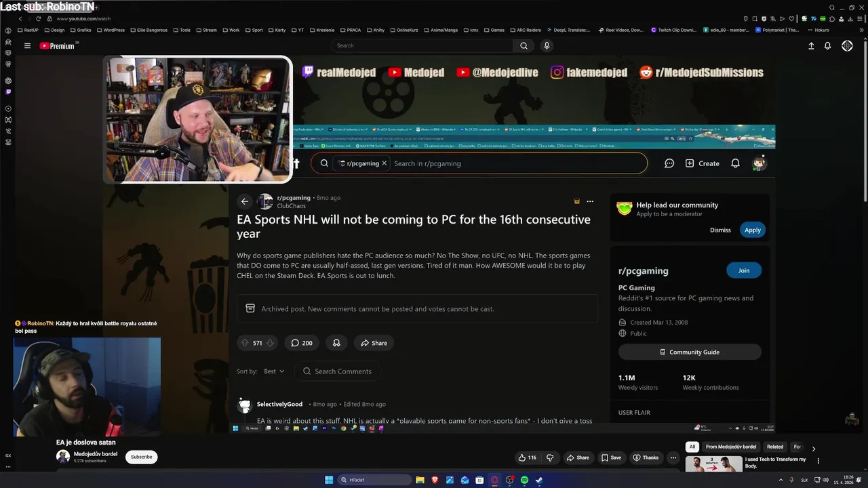The width and height of the screenshot is (868, 488).
Task: Click the YouTube search magnifier button
Action: [x=524, y=45]
